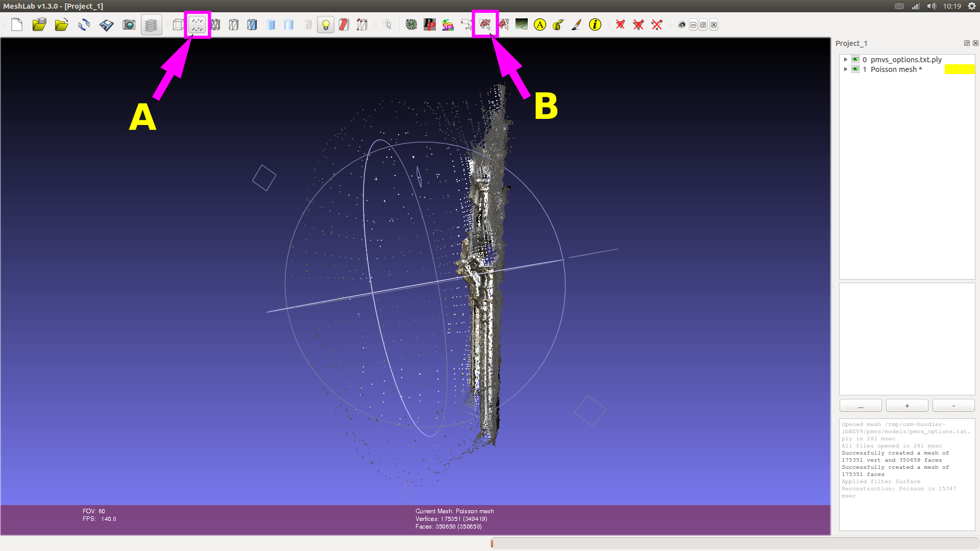
Task: Switch to Smooth shading render mode
Action: 289,24
